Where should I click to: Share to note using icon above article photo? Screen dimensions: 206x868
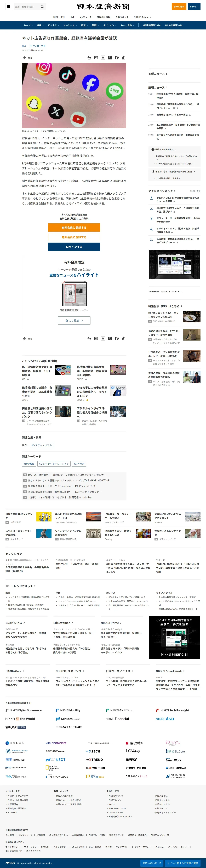103,58
